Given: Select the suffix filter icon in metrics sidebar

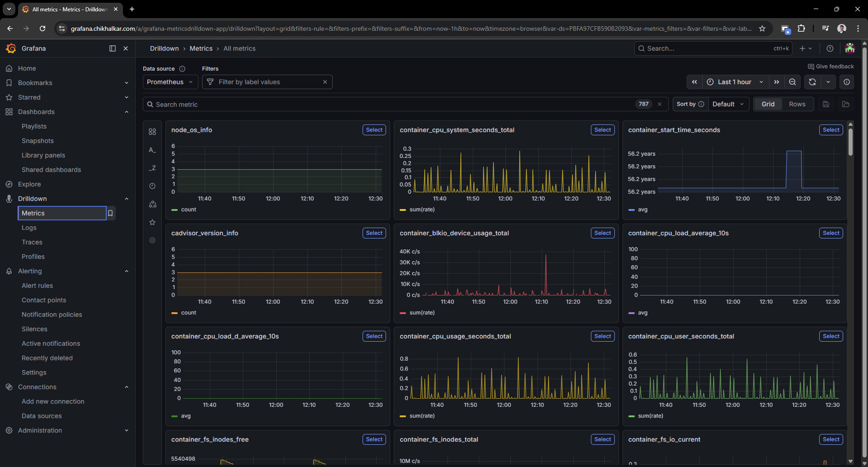Looking at the screenshot, I should (x=152, y=168).
